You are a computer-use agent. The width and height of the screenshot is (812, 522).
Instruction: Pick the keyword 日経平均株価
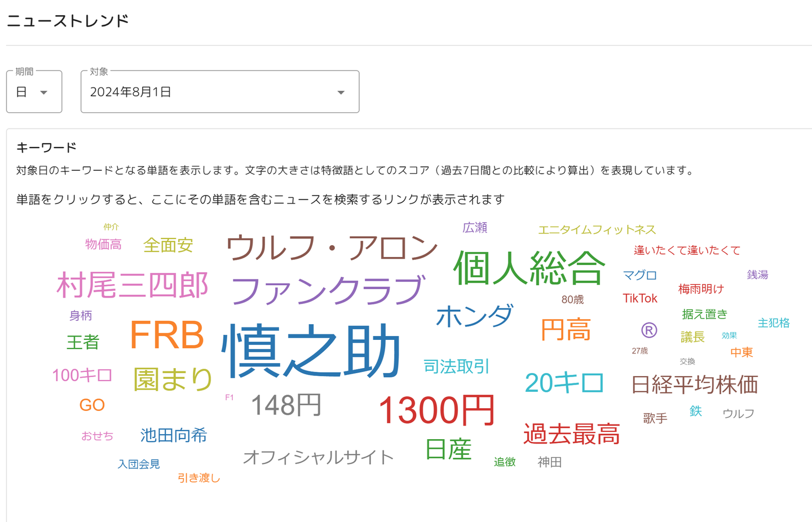tap(694, 384)
